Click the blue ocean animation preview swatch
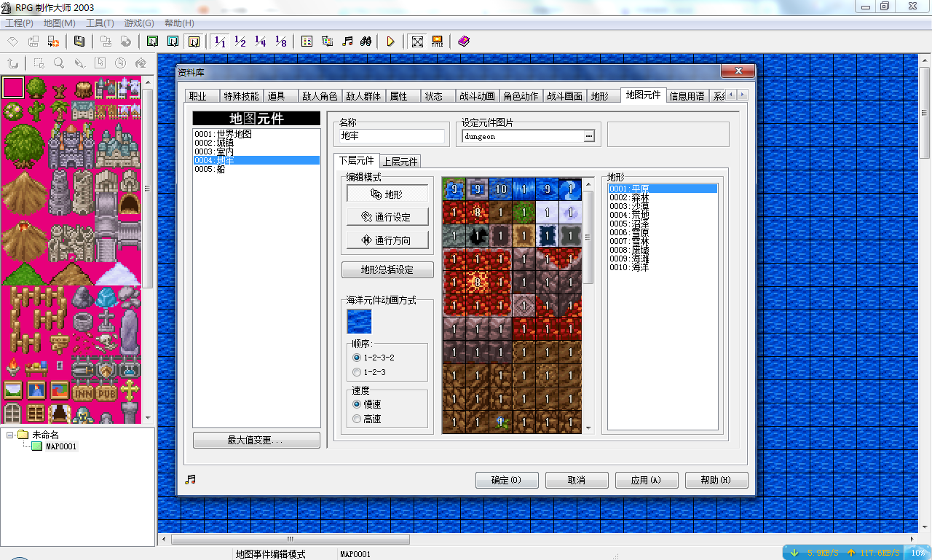Viewport: 932px width, 560px height. pyautogui.click(x=359, y=321)
